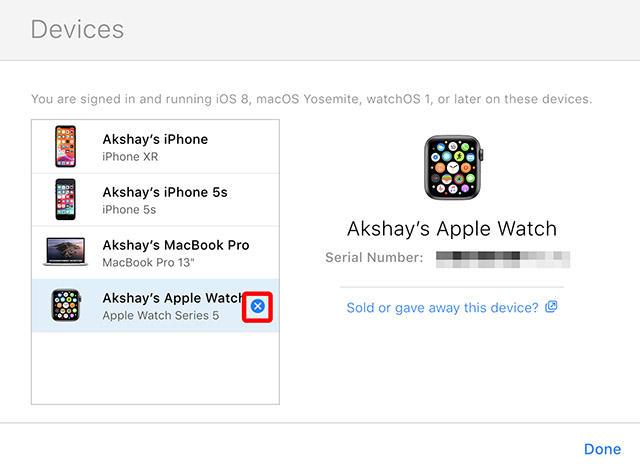Click the Apple Watch Series 5 subtitle
This screenshot has height=471, width=640.
(x=160, y=315)
